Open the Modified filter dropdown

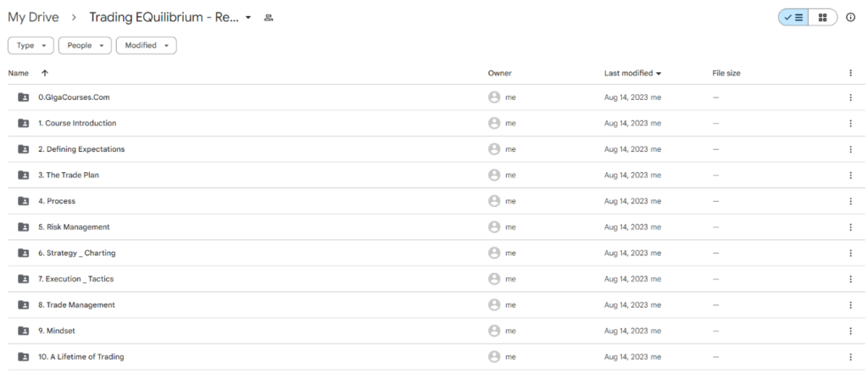click(146, 46)
